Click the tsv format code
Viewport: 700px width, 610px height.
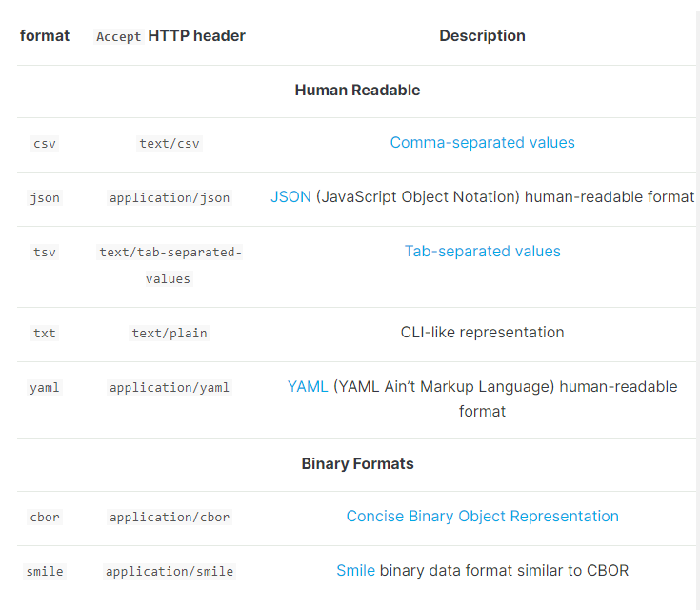tap(45, 252)
